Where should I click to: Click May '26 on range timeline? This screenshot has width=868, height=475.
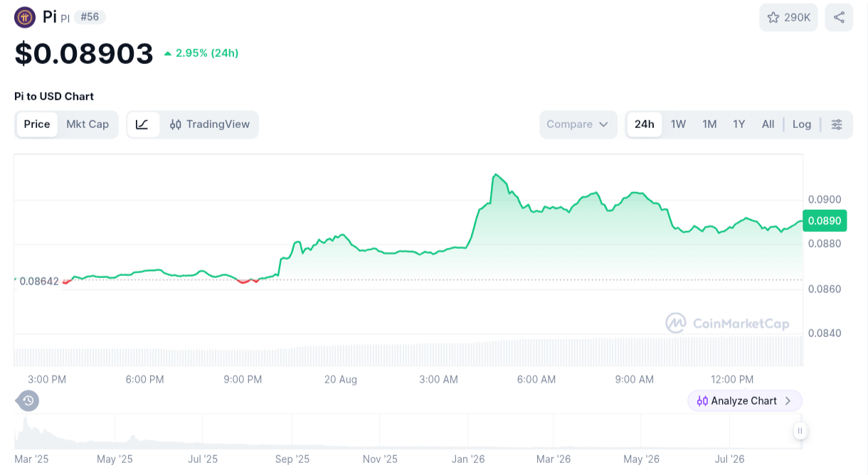coord(642,459)
